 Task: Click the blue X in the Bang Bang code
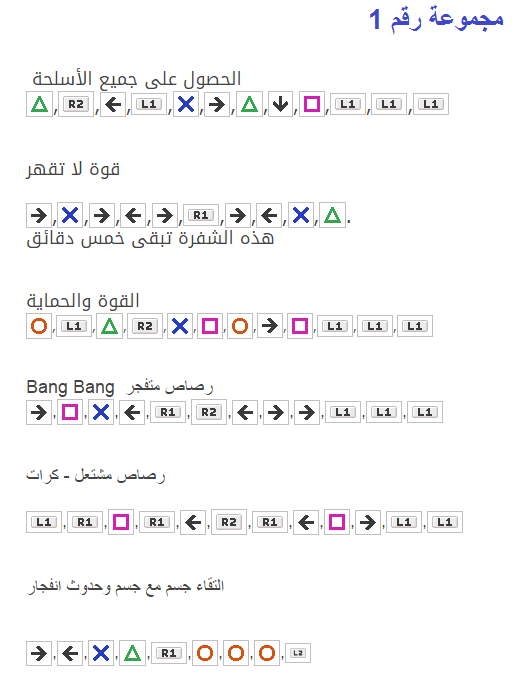click(101, 412)
